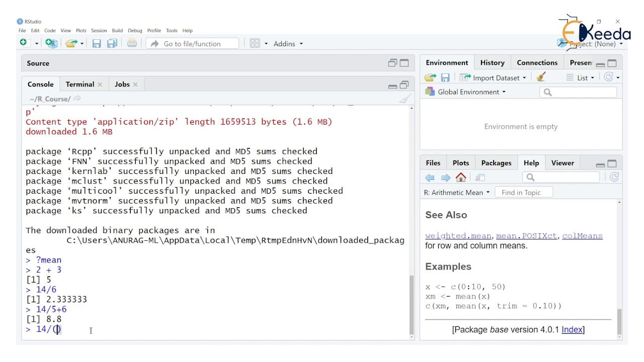Switch to the Terminal tab

[80, 84]
